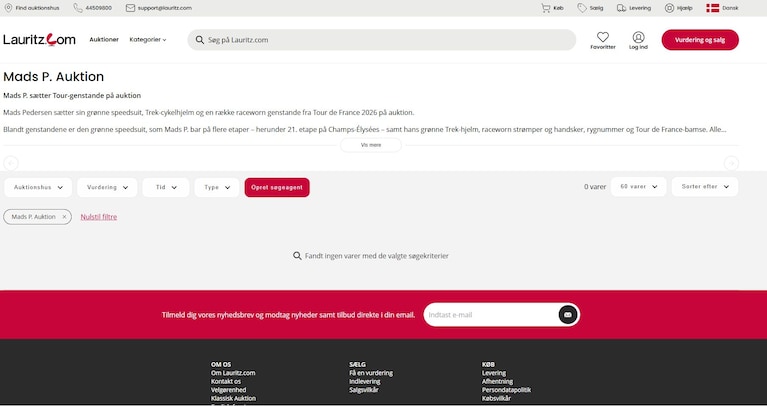Click the phone icon beside 44509800

pyautogui.click(x=78, y=8)
